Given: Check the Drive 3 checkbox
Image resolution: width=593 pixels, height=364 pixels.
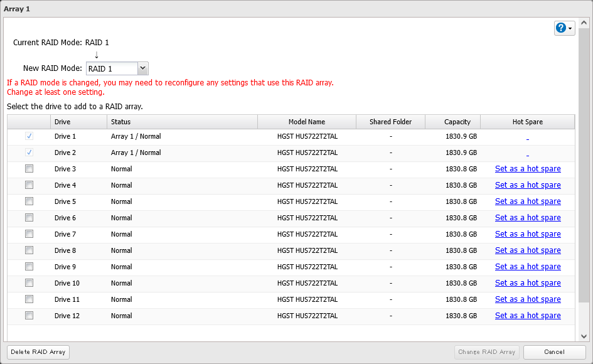Looking at the screenshot, I should (29, 169).
